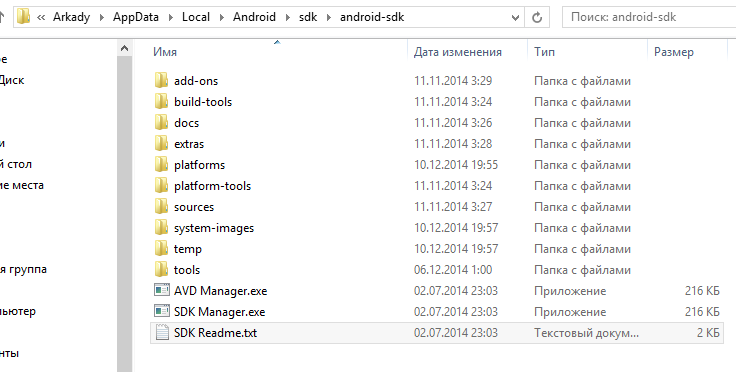Expand the arrow after Android in path

pos(287,17)
